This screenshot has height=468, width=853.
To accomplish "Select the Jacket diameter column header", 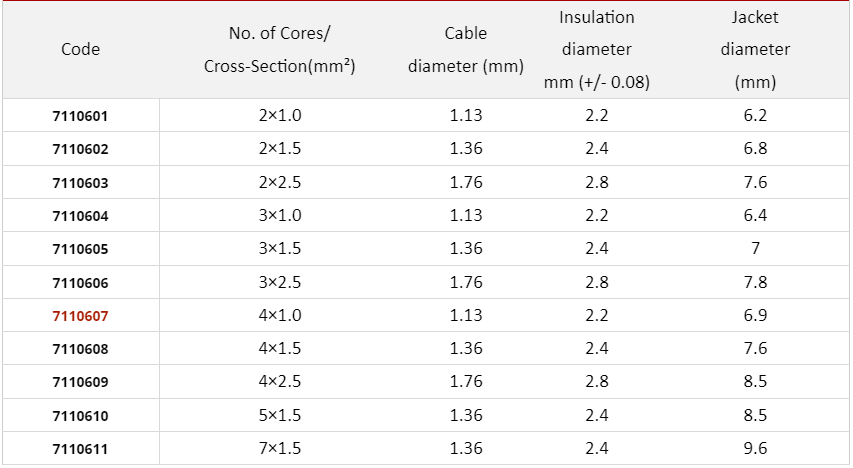I will click(755, 50).
